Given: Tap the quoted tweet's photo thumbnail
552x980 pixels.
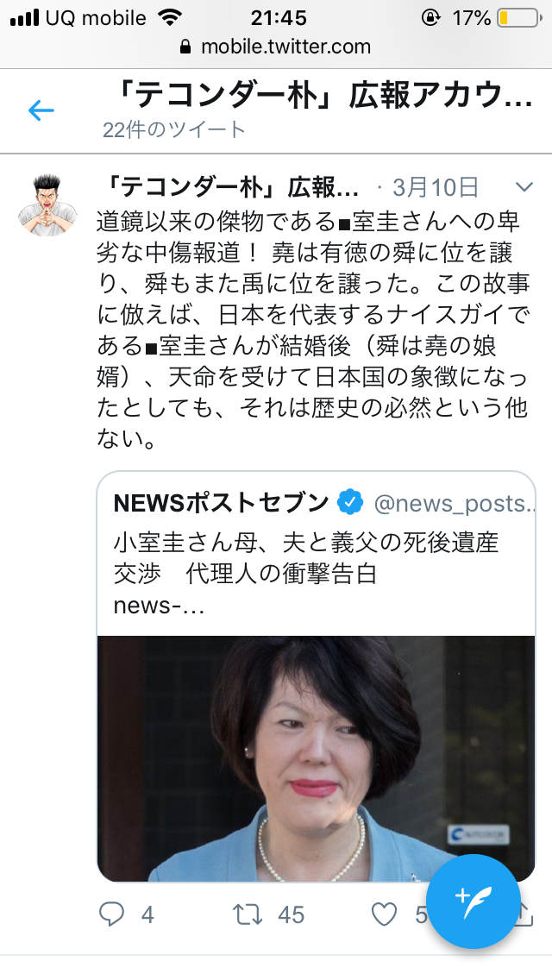Looking at the screenshot, I should click(x=316, y=759).
